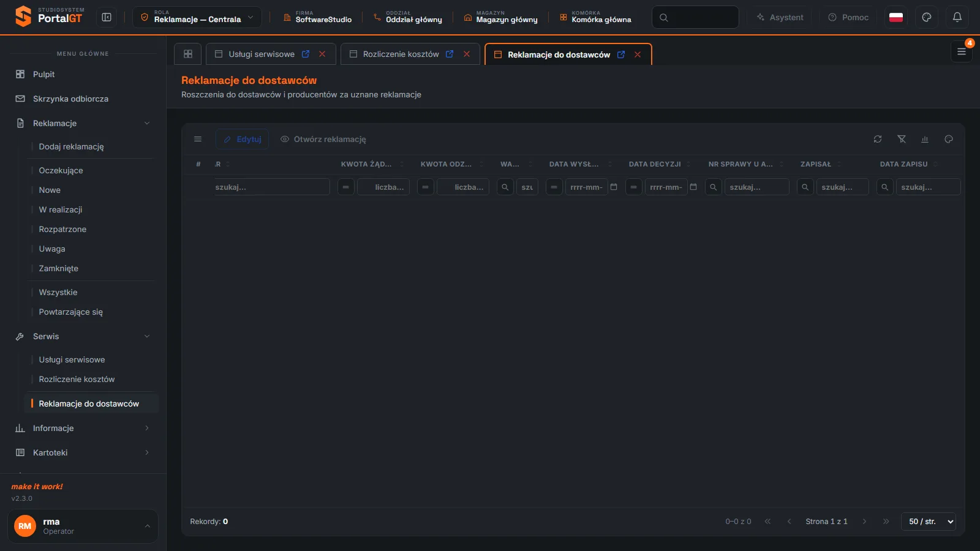Click search icon for Nr sprawy filter
Screen dimensions: 980x551
coord(713,187)
